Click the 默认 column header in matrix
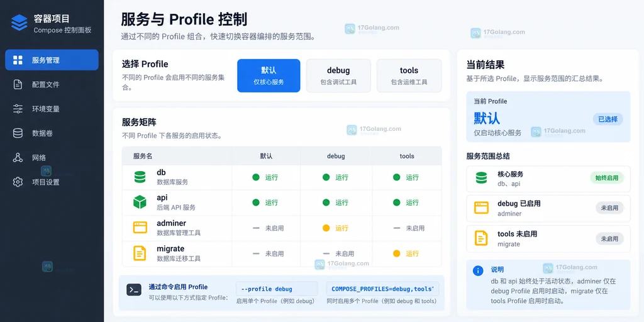 point(266,156)
